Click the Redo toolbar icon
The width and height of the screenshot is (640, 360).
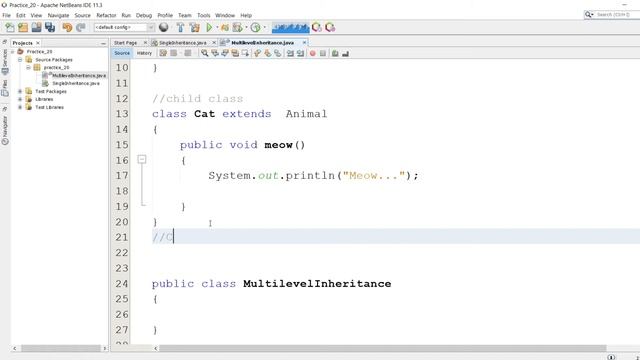[x=80, y=27]
